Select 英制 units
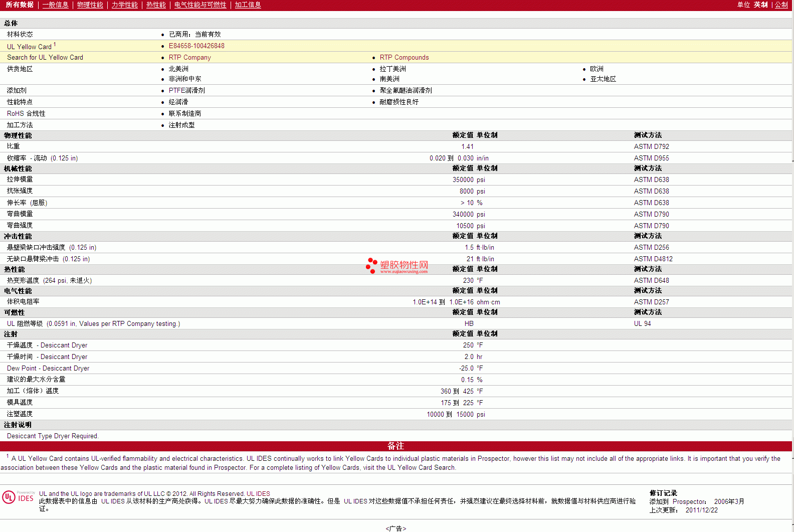Image resolution: width=794 pixels, height=532 pixels. tap(760, 5)
